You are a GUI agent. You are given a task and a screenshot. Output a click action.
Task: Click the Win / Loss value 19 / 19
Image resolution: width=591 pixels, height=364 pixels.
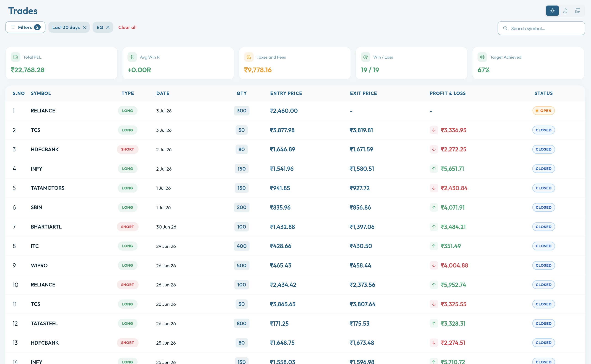(x=370, y=70)
